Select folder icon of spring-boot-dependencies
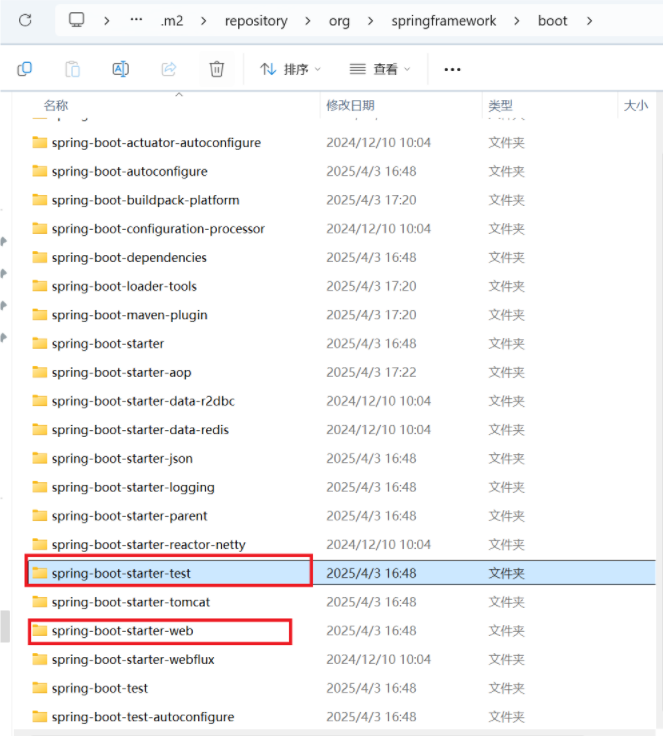The height and width of the screenshot is (736, 663). click(x=39, y=257)
